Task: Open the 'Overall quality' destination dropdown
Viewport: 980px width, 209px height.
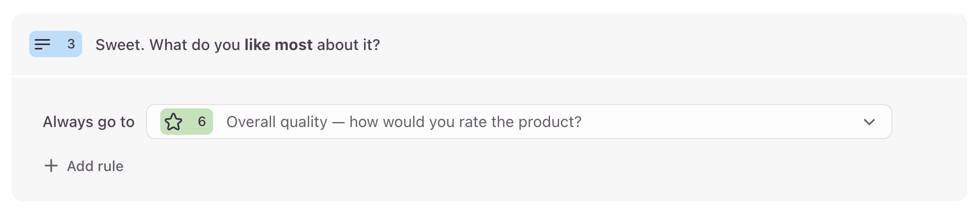Action: (519, 122)
